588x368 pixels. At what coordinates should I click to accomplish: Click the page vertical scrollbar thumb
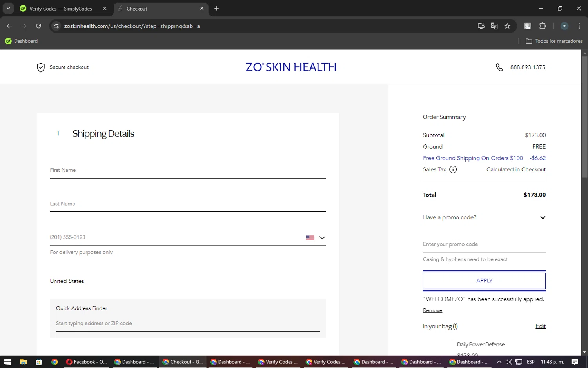tap(584, 117)
